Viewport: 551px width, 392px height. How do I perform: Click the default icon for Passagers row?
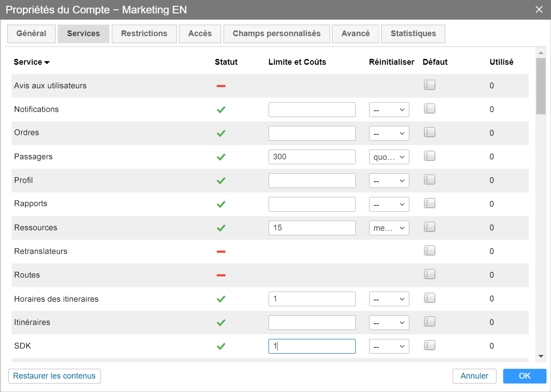click(x=429, y=156)
